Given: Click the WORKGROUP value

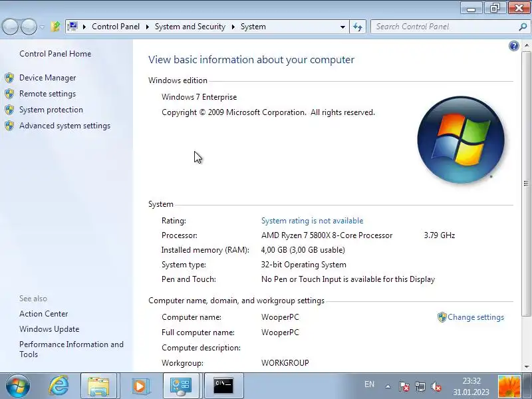Looking at the screenshot, I should 285,362.
